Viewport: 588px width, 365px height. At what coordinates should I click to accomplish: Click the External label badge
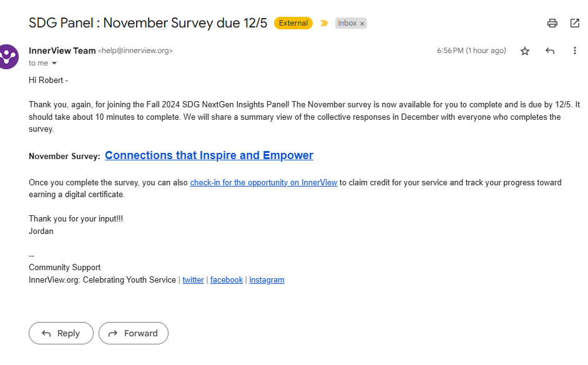click(x=293, y=23)
